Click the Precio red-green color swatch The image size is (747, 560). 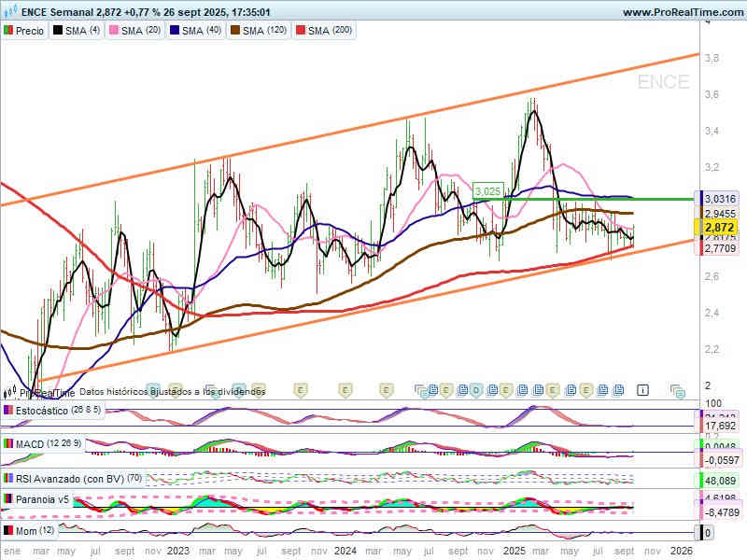coord(8,31)
